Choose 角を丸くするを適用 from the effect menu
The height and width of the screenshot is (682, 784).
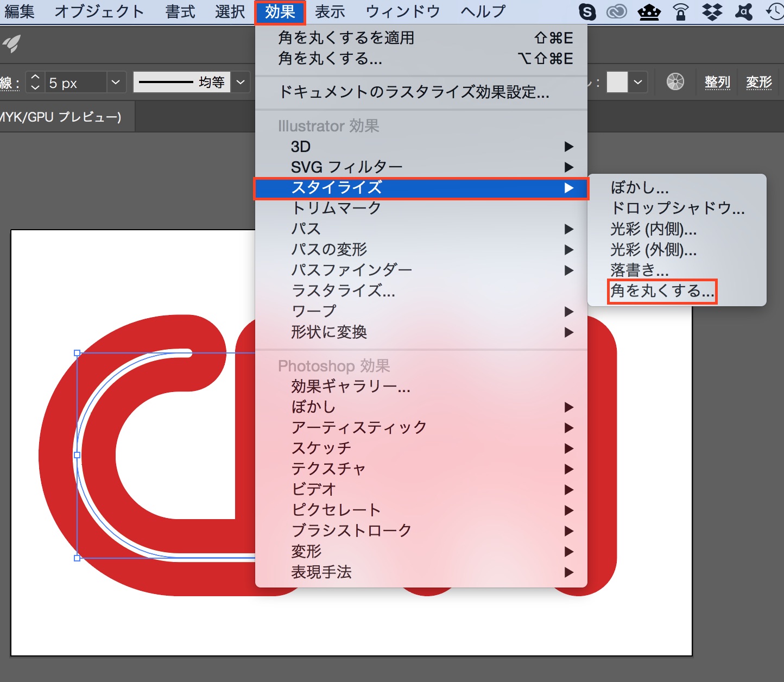tap(421, 37)
